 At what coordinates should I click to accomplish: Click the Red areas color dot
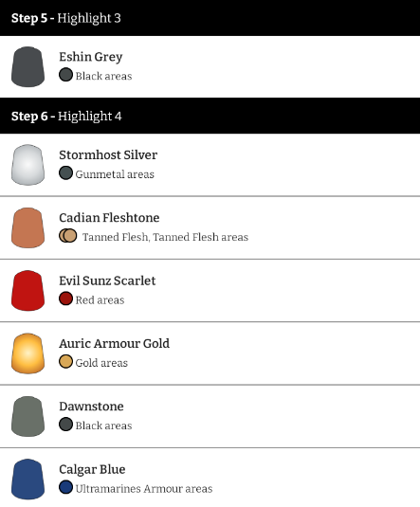tap(65, 299)
